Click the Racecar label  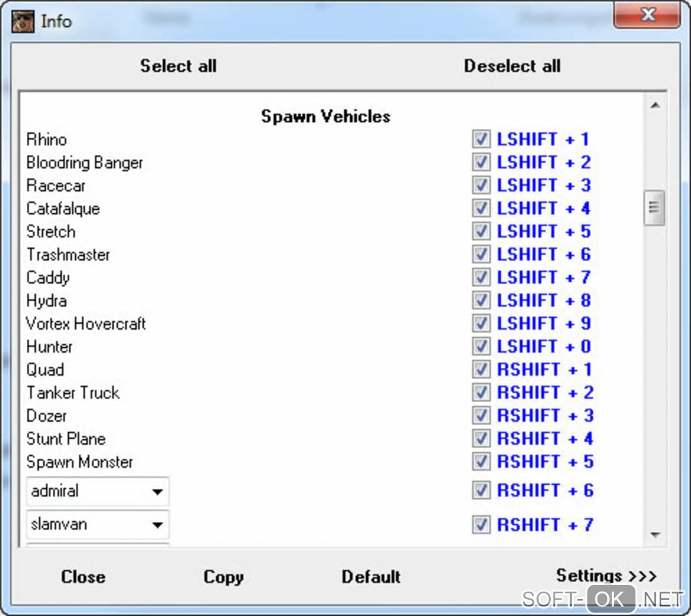56,185
